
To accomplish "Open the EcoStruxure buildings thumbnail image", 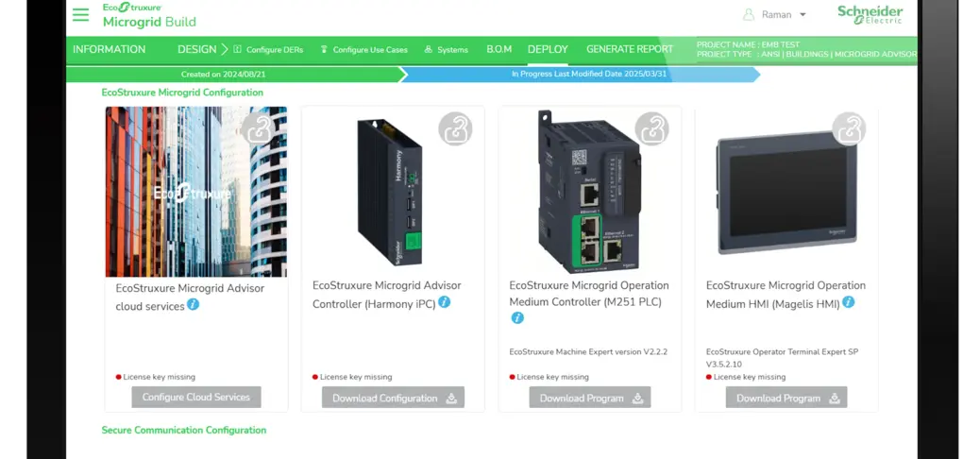I will coord(196,192).
